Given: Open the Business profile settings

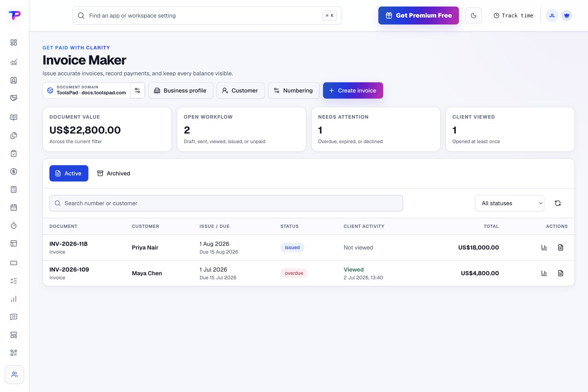Looking at the screenshot, I should tap(180, 91).
